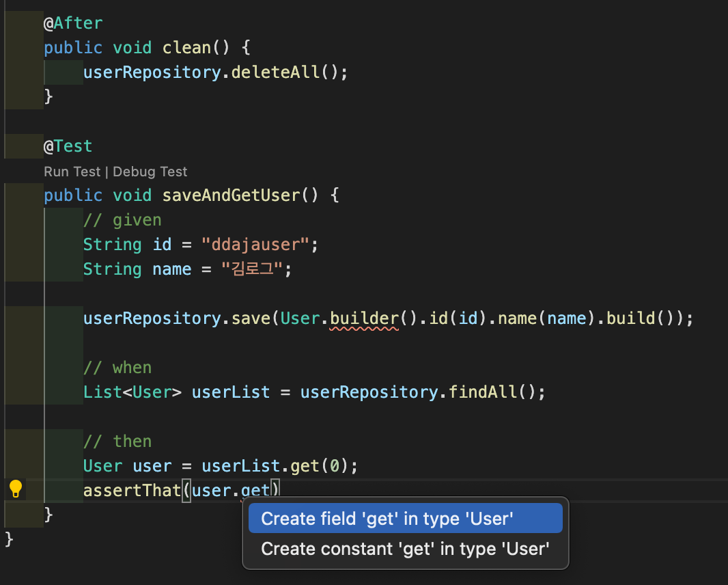Place cursor after user.get text
The image size is (728, 585).
[x=270, y=491]
